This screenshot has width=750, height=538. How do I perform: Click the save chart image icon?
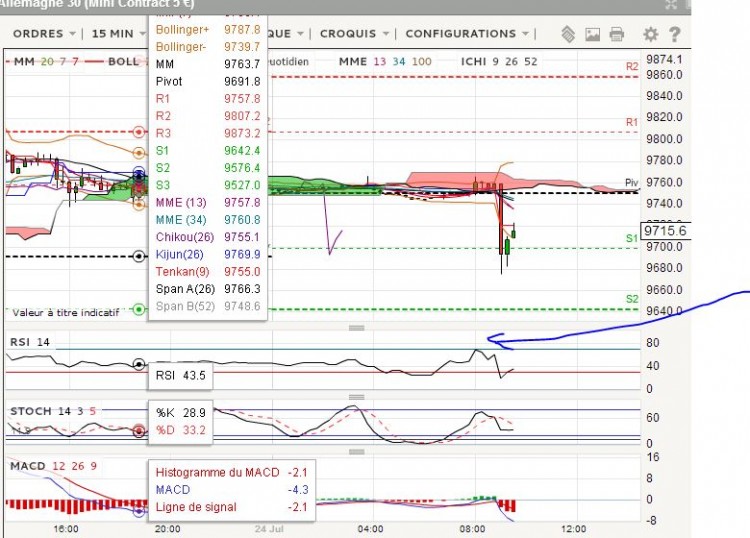point(592,34)
